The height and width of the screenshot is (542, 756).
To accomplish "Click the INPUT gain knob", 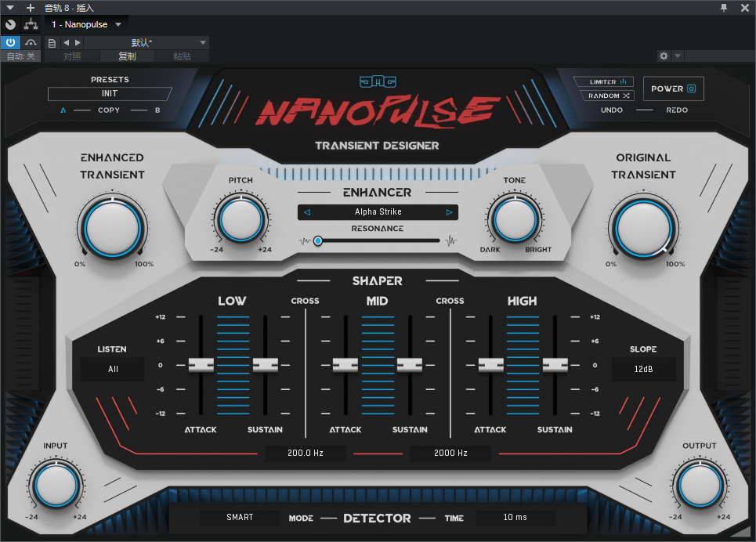I will pyautogui.click(x=56, y=485).
